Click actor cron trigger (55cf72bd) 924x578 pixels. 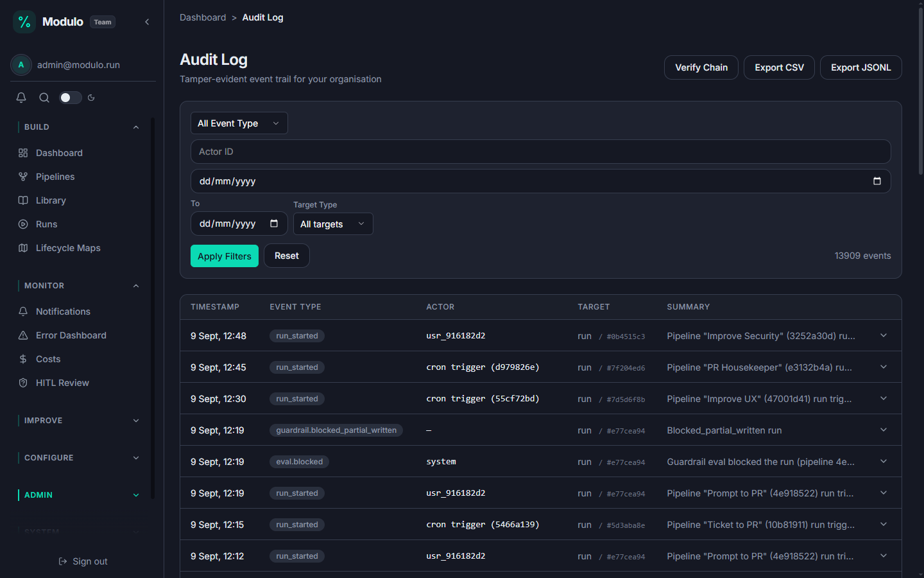click(x=483, y=399)
